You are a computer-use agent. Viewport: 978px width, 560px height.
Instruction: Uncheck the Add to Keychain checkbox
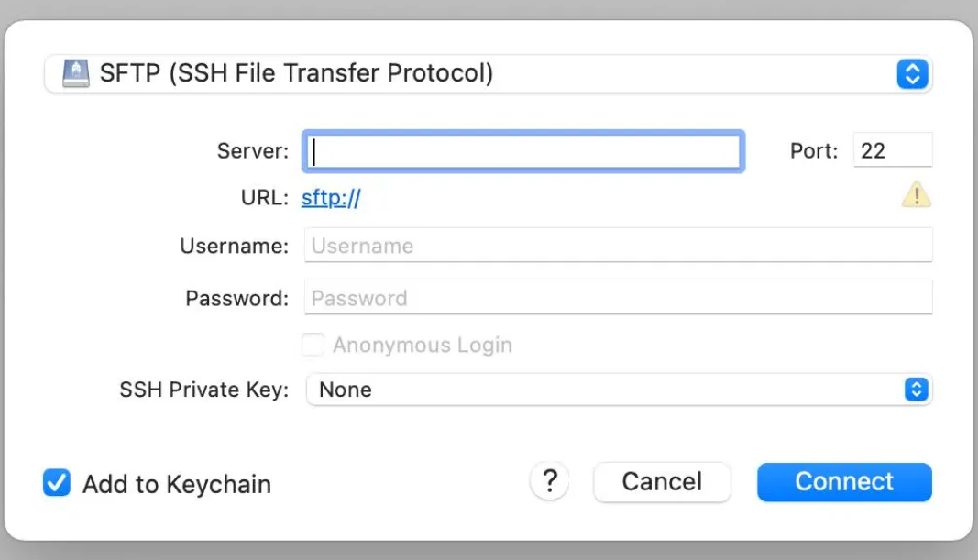(x=57, y=483)
